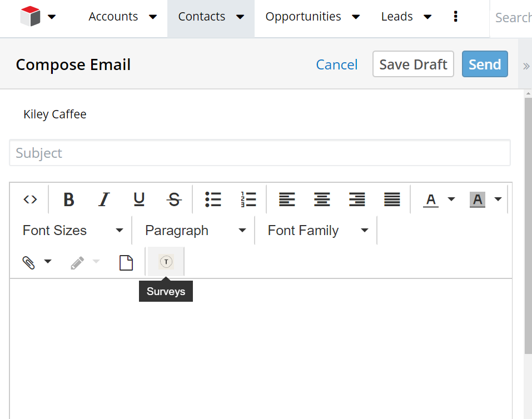The width and height of the screenshot is (532, 419).
Task: Expand the attachment paperclip dropdown arrow
Action: point(48,261)
